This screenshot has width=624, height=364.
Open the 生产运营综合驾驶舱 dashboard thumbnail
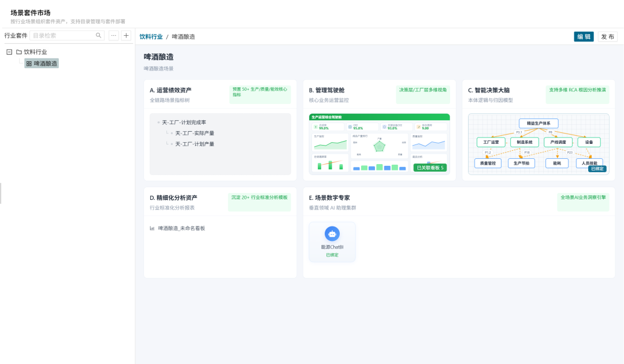click(x=379, y=144)
